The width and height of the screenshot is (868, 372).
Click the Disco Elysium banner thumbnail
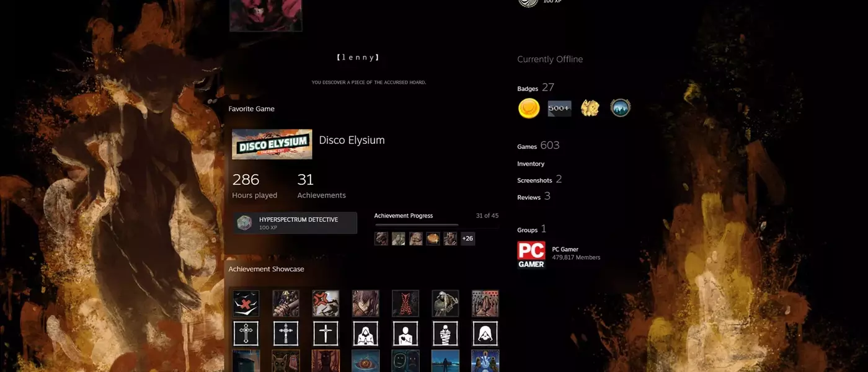click(272, 144)
